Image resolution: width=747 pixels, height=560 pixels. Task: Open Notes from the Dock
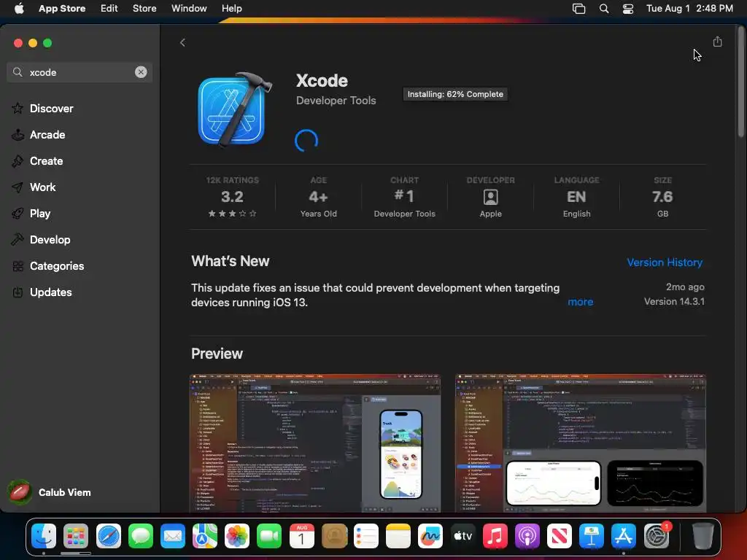[398, 536]
